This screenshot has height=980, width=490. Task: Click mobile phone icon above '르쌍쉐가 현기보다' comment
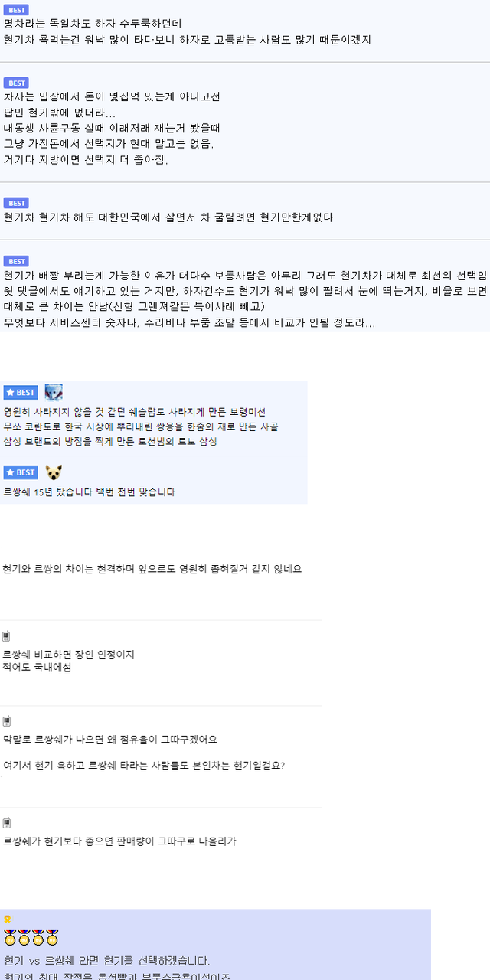click(6, 823)
